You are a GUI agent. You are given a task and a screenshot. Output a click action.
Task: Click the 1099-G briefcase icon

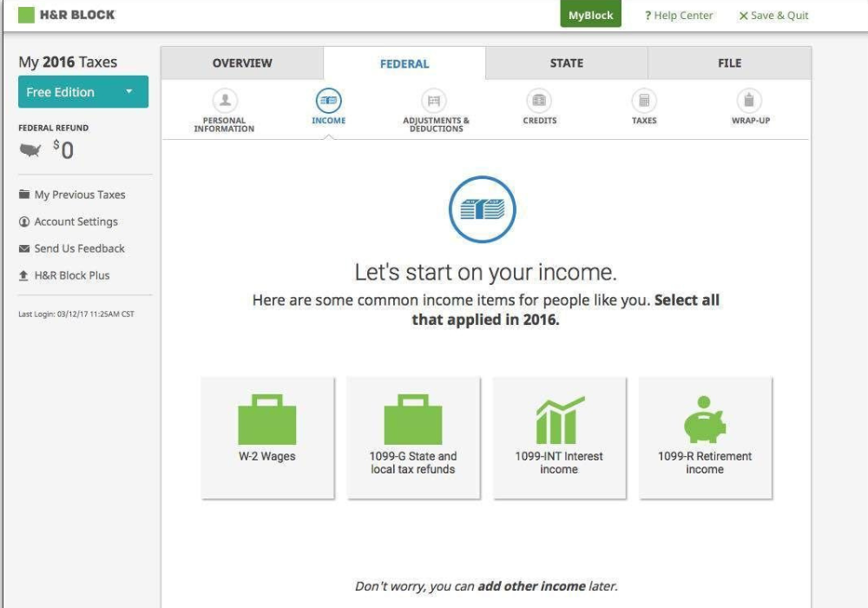pos(413,420)
